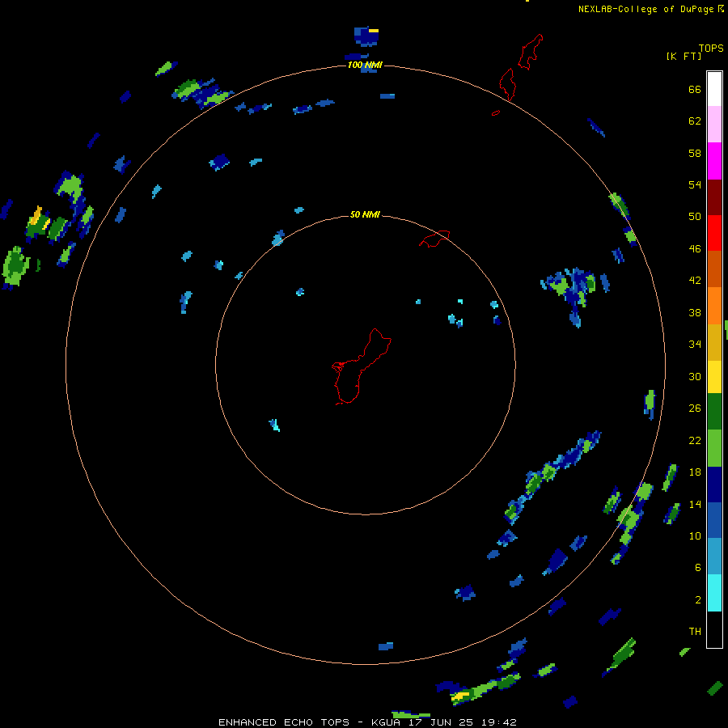
Task: Click the "KGUA" station identifier
Action: click(387, 722)
